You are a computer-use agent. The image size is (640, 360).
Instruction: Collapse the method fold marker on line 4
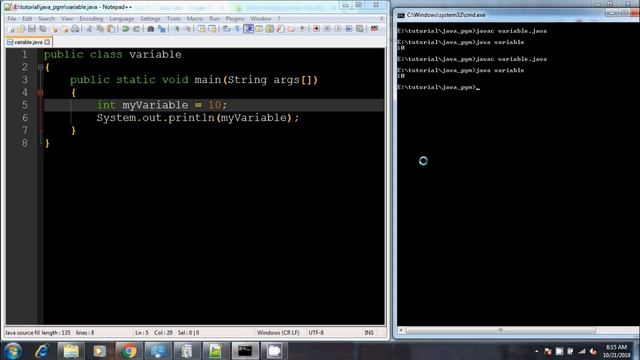[x=40, y=93]
